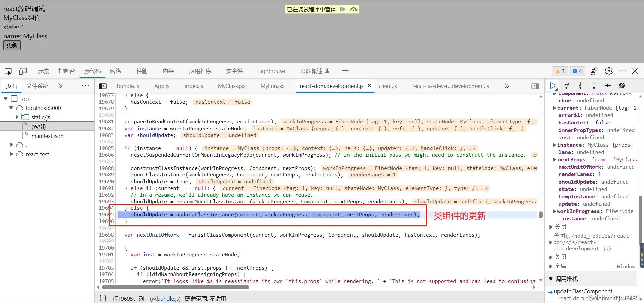The height and width of the screenshot is (303, 644).
Task: Open navigator more options menu
Action: 85,86
